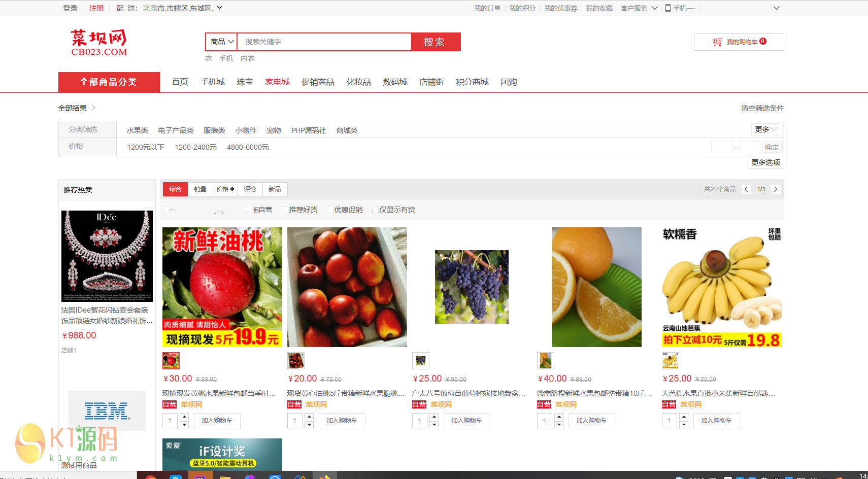The width and height of the screenshot is (868, 479).
Task: Tick the 优惠促销 checkbox
Action: coord(330,210)
